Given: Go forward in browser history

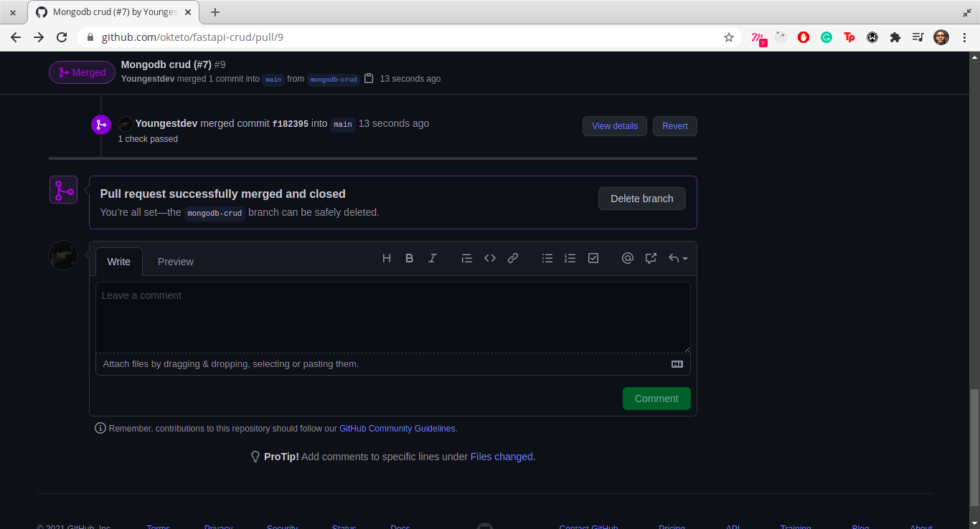Looking at the screenshot, I should coord(39,37).
